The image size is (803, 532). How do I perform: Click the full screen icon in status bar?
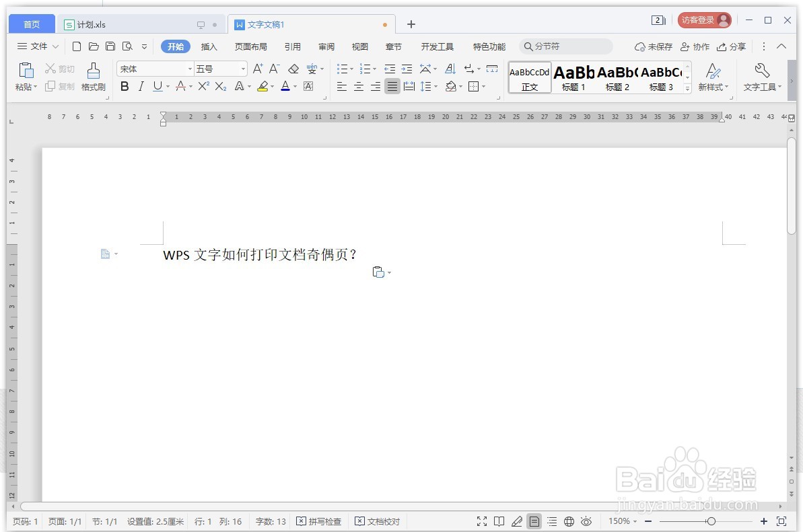click(482, 521)
